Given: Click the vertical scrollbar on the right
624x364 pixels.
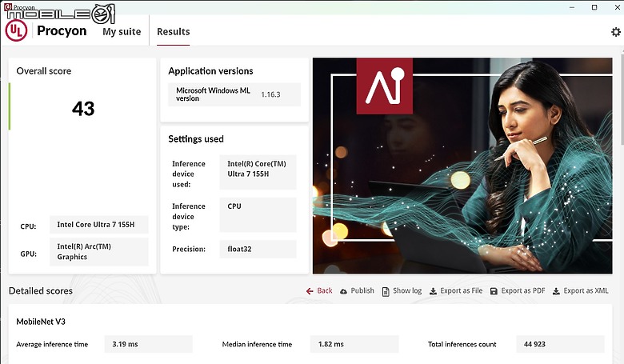Looking at the screenshot, I should click(622, 98).
